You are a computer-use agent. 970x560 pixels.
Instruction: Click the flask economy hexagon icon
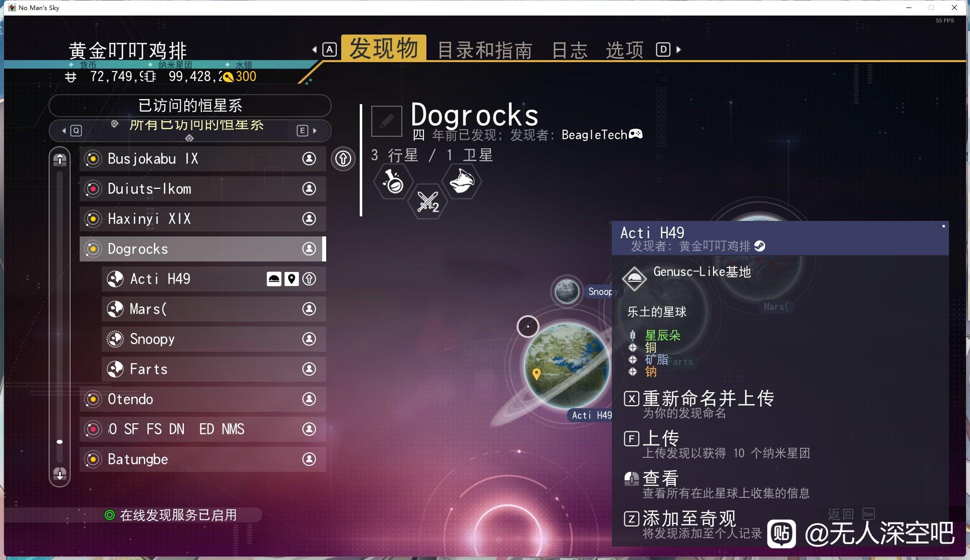(x=393, y=181)
